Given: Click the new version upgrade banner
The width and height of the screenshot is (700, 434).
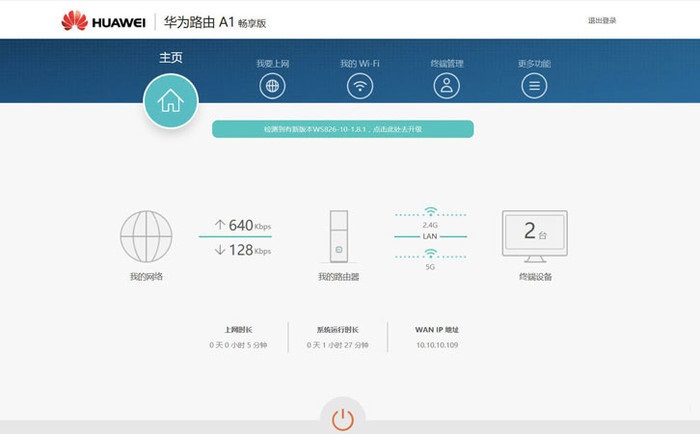Looking at the screenshot, I should [x=342, y=129].
